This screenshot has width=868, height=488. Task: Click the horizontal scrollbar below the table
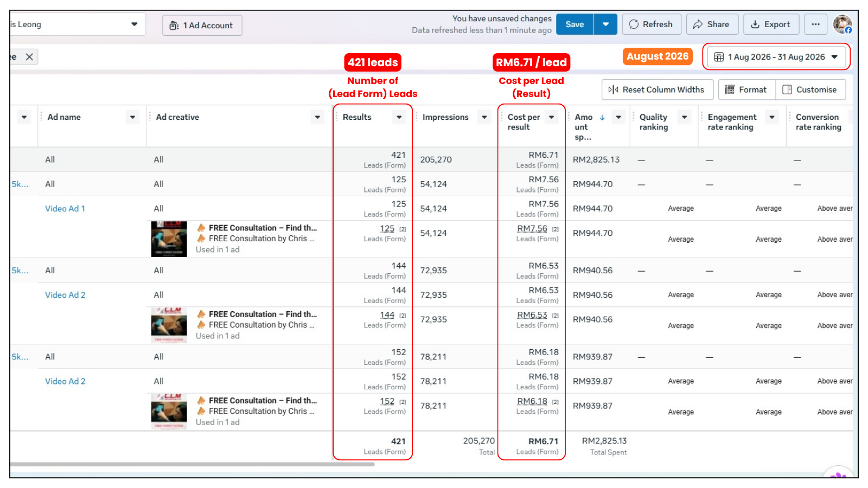(192, 464)
